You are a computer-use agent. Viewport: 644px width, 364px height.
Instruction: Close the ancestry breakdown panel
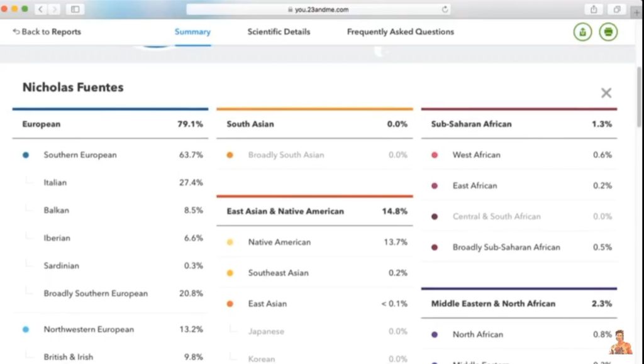click(x=606, y=93)
